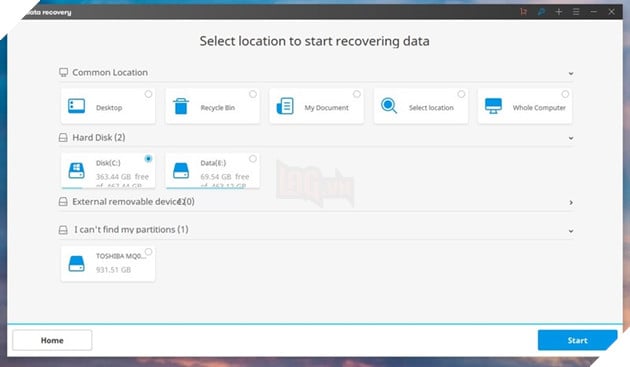Screen dimensions: 630x367
Task: Click the Data(E:) usage progress bar
Action: point(213,187)
